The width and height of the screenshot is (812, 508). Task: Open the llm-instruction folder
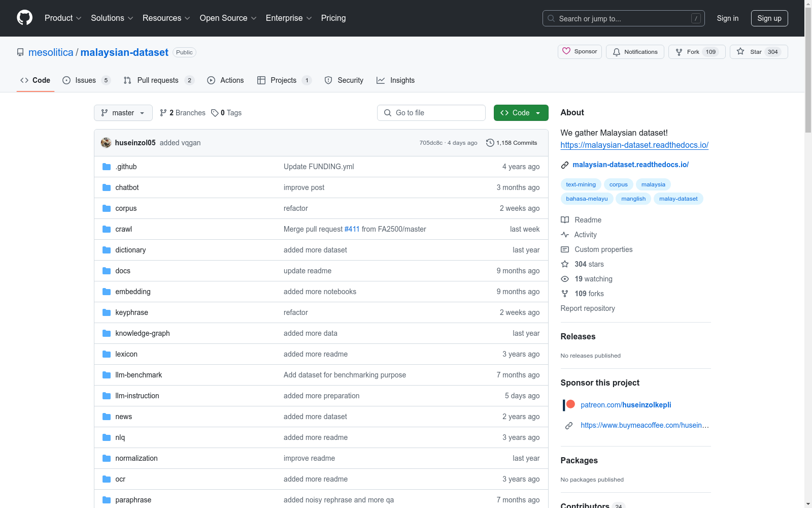(x=137, y=396)
